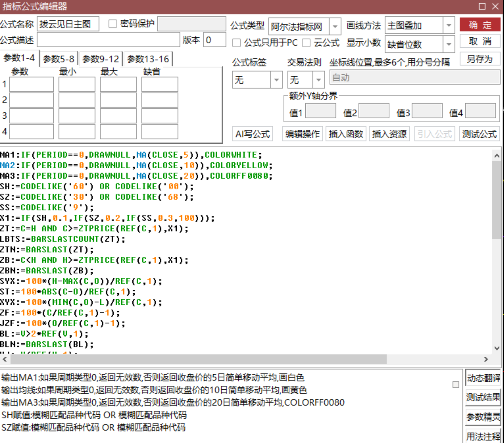This screenshot has width=504, height=443.
Task: Focus the 公式名称 field containing 拨云见日主图
Action: coord(68,24)
